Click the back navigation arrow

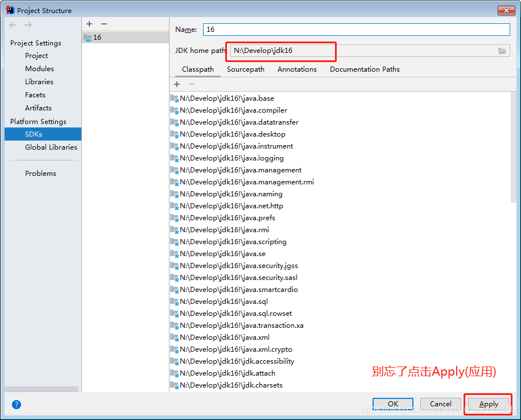[x=13, y=24]
